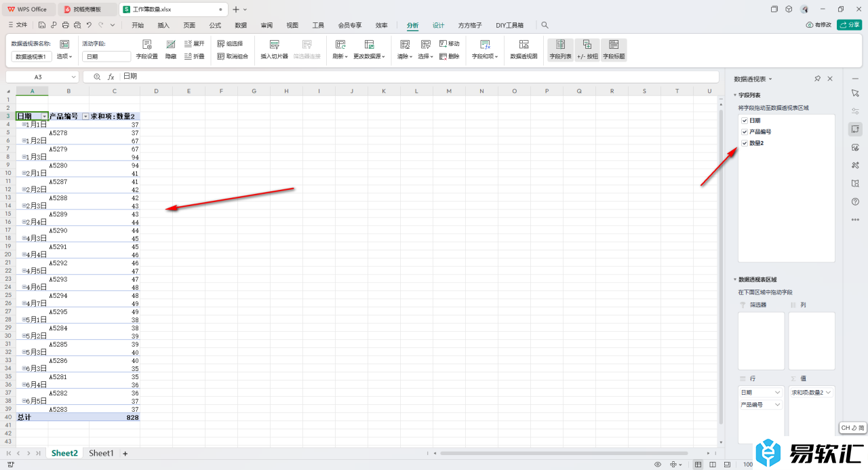
Task: Open 产品编号 row field dropdown in pane
Action: pyautogui.click(x=777, y=405)
